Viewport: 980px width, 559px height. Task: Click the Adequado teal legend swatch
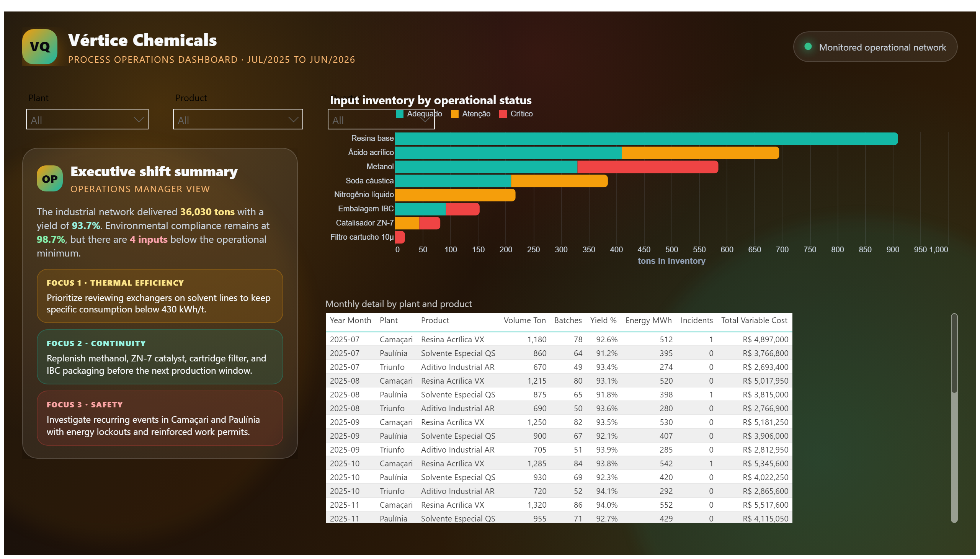[400, 114]
